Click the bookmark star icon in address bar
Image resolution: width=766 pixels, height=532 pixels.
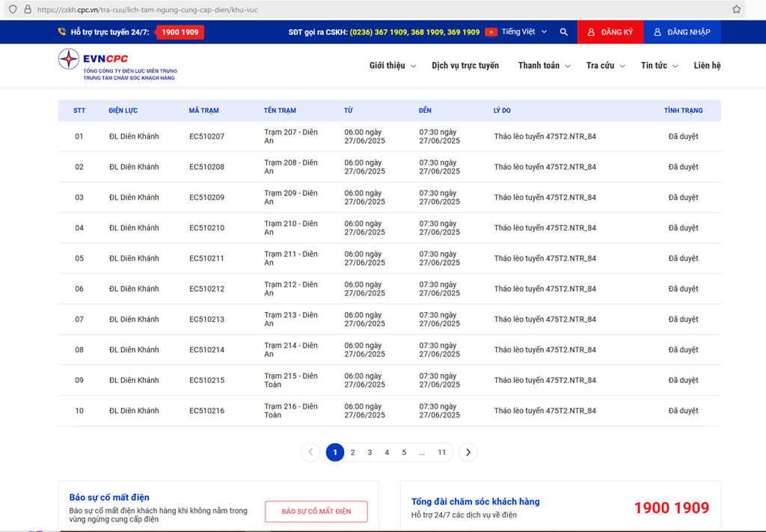[x=736, y=9]
